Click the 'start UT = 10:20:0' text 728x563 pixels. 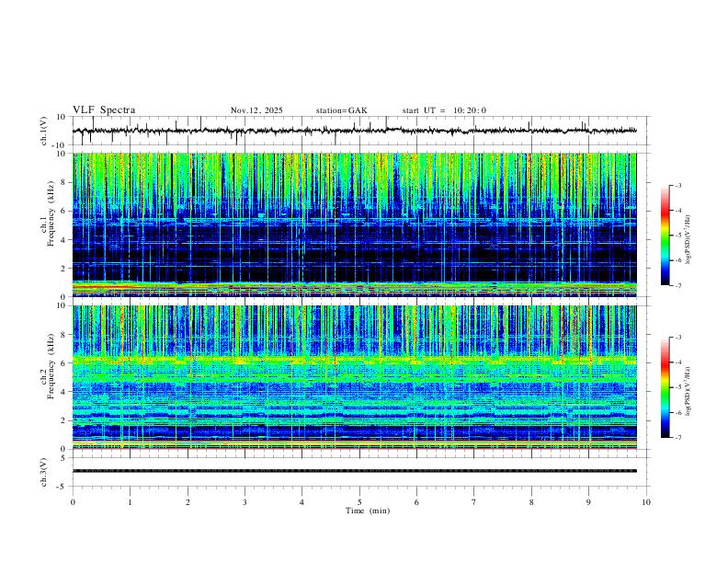pyautogui.click(x=444, y=110)
